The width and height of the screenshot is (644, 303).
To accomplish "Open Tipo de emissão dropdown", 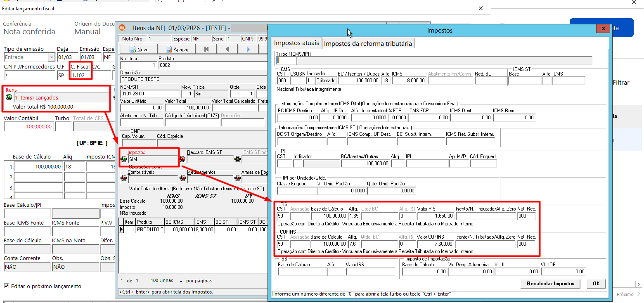I will pos(52,57).
